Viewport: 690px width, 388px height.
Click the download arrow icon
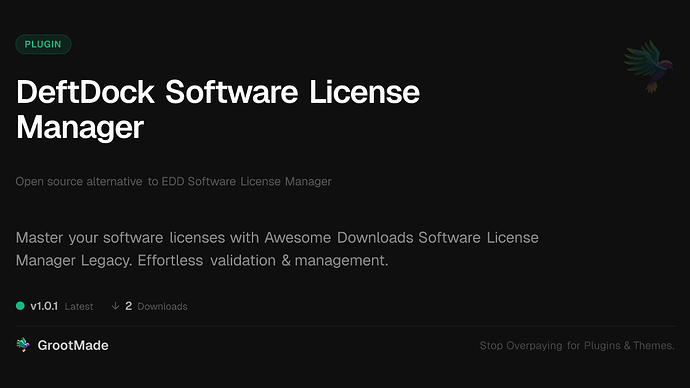[115, 306]
